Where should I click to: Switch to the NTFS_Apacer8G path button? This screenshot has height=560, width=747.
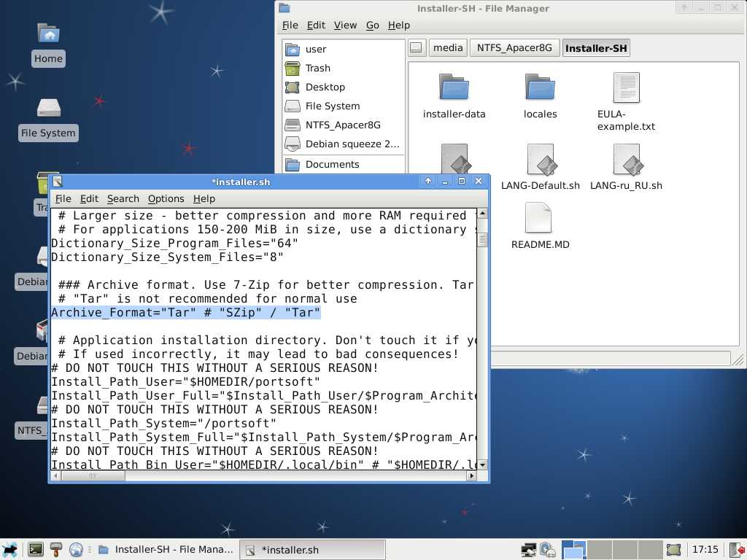pos(514,48)
